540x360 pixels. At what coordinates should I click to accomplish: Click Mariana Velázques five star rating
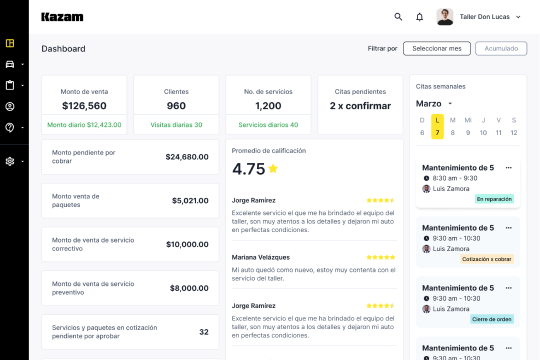[x=381, y=257]
